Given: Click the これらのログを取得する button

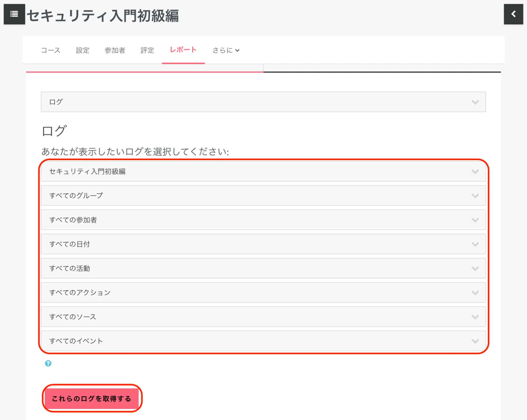Looking at the screenshot, I should point(91,398).
